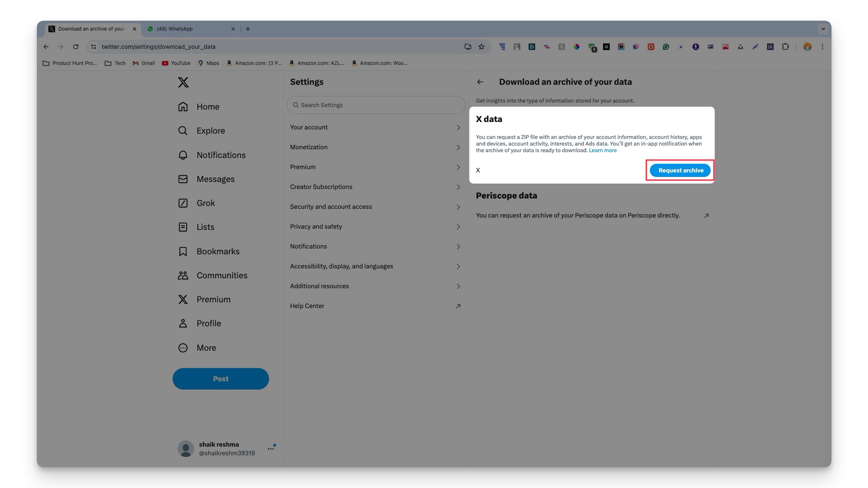The image size is (868, 488).
Task: Open the Product Hunt bookmark folder
Action: point(70,63)
